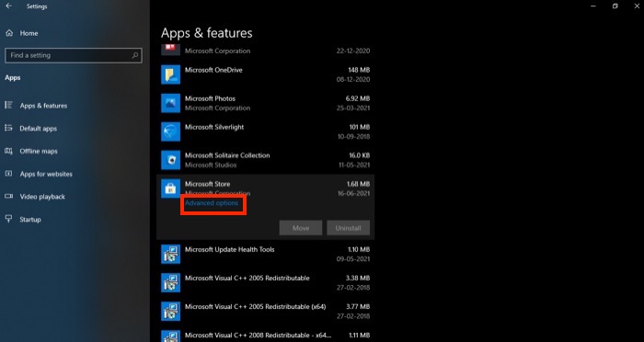Screen dimensions: 644x342
Task: Click the disabled Uninstall button
Action: (349, 228)
